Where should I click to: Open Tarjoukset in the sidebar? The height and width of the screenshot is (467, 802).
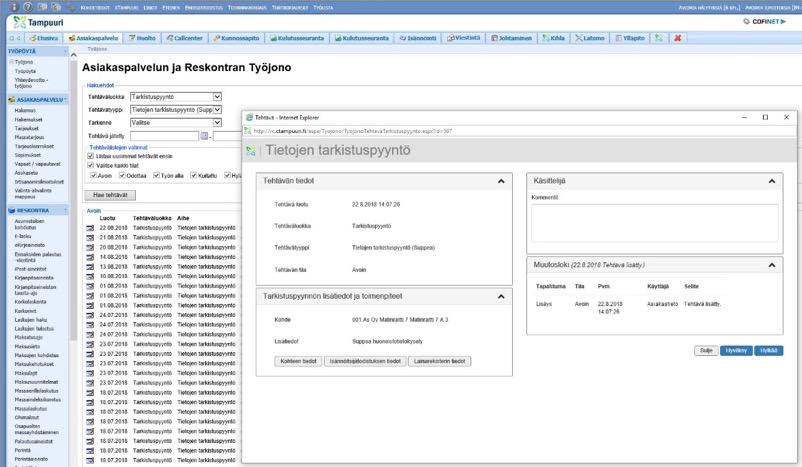27,128
